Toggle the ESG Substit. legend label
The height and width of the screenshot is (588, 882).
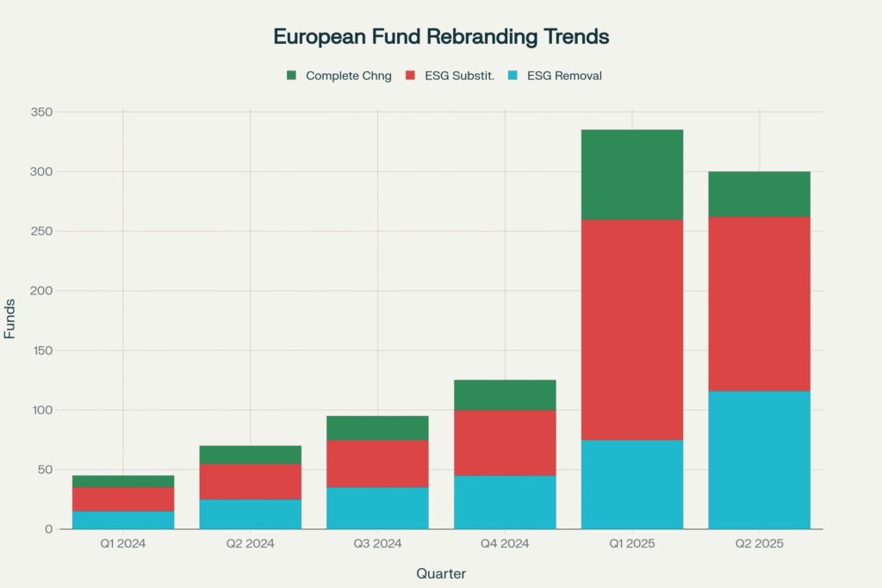point(459,76)
